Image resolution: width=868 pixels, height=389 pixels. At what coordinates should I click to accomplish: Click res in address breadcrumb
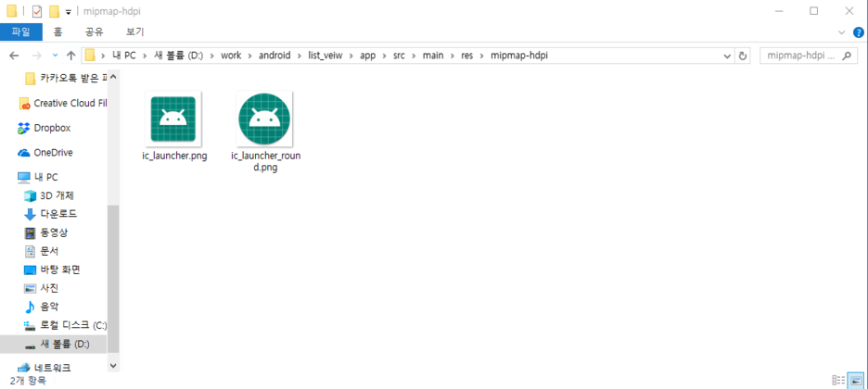pyautogui.click(x=467, y=56)
